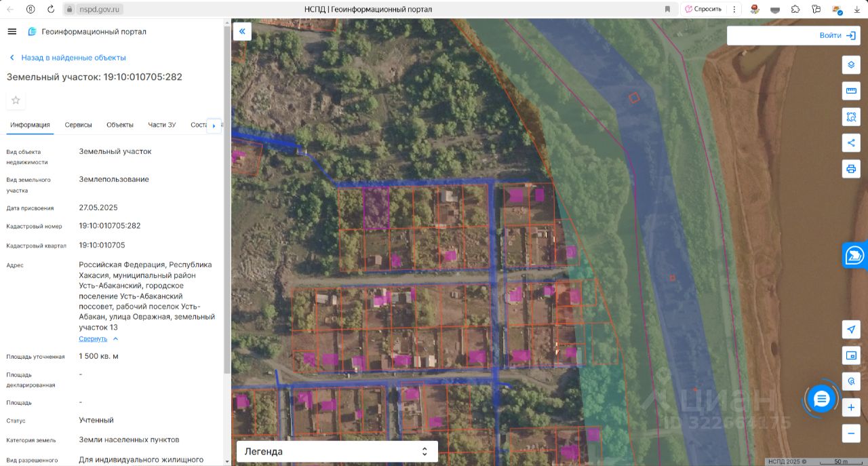Click the area value 1 500 кв. м
The width and height of the screenshot is (868, 466).
[x=99, y=356]
